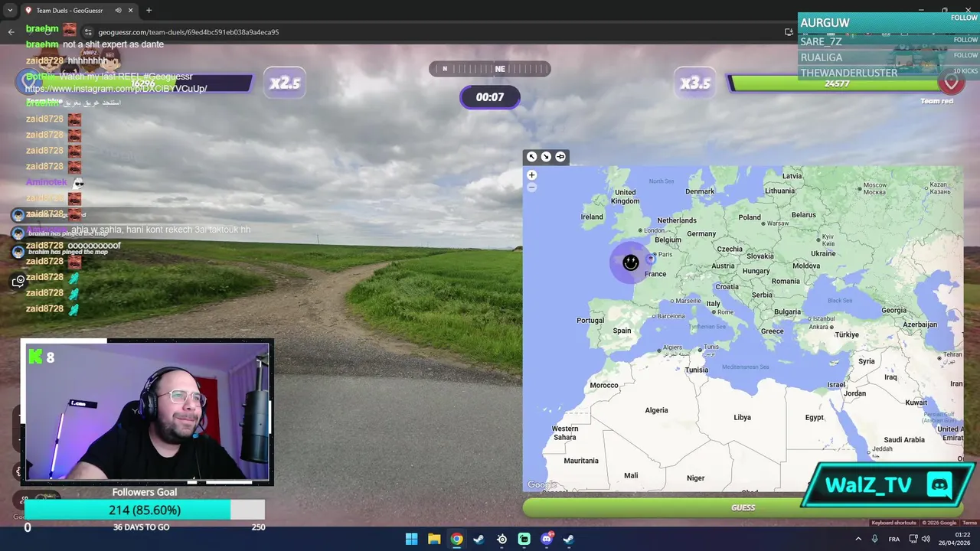Image resolution: width=980 pixels, height=551 pixels.
Task: Shrink the guess map with down-right arrow
Action: 546,157
